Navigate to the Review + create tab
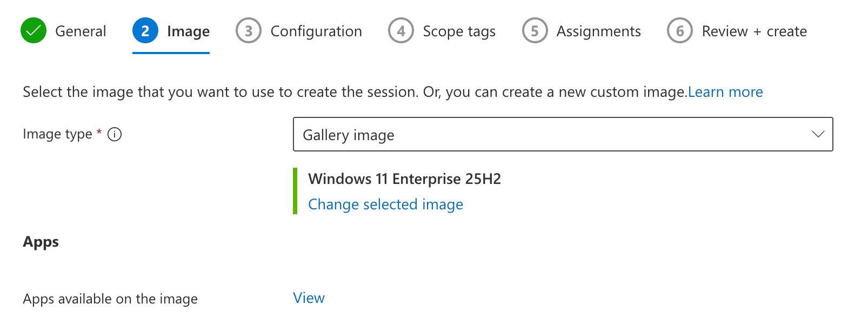Image resolution: width=868 pixels, height=330 pixels. tap(754, 31)
